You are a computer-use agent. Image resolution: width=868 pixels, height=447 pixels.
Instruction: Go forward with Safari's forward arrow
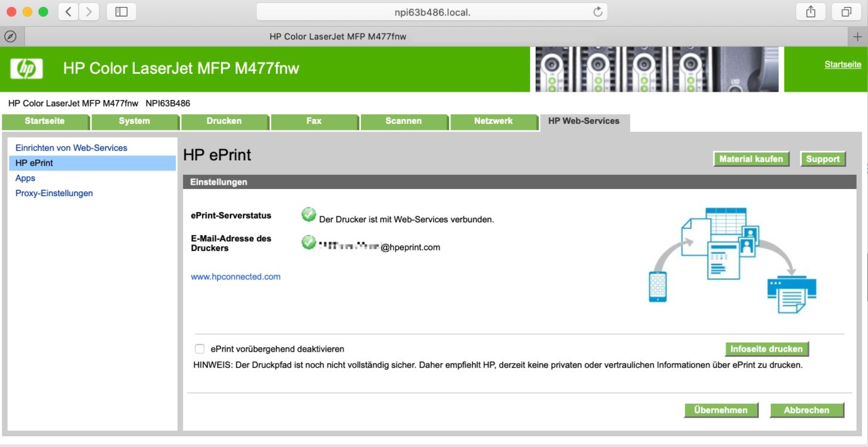tap(89, 11)
